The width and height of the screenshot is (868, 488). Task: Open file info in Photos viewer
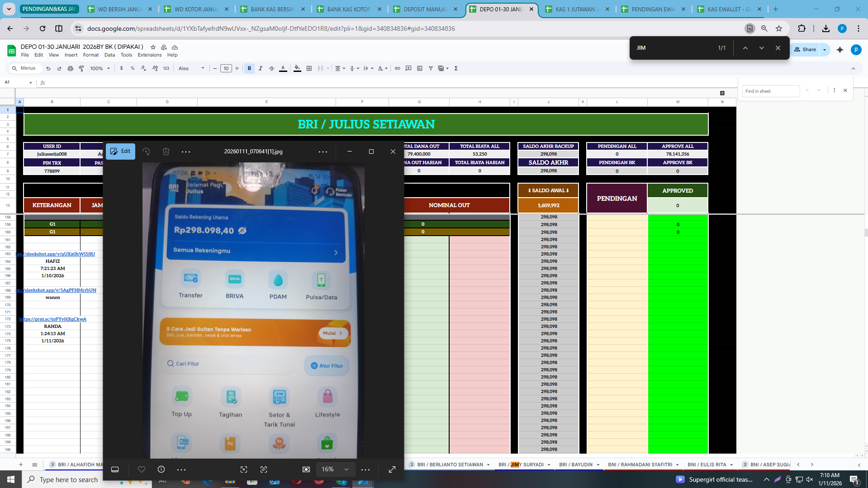click(x=161, y=469)
